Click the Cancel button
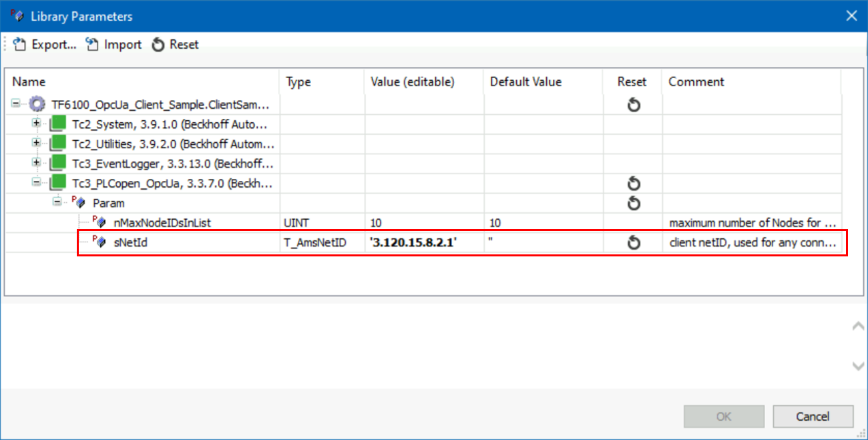Viewport: 868px width, 440px height. [x=813, y=417]
